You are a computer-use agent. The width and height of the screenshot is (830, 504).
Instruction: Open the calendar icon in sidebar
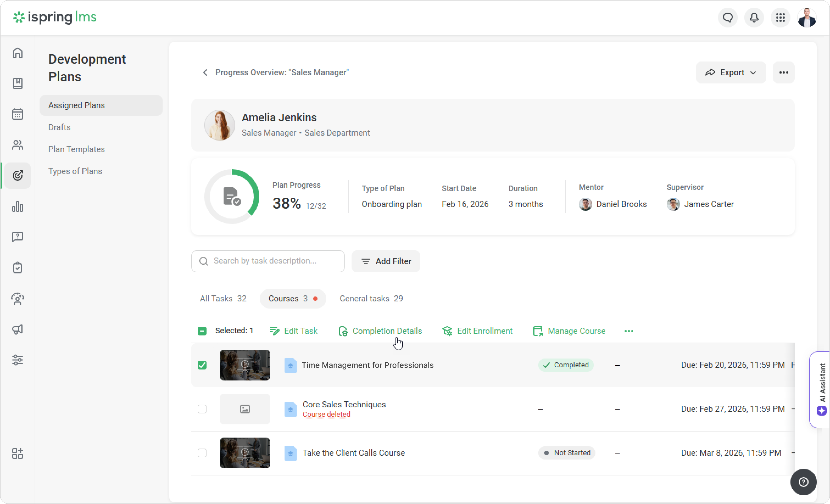[x=18, y=114]
